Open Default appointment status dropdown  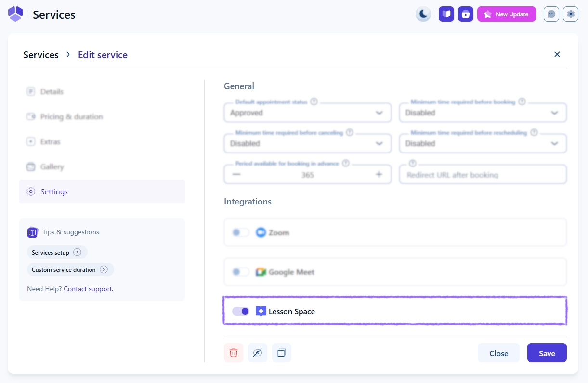(307, 113)
